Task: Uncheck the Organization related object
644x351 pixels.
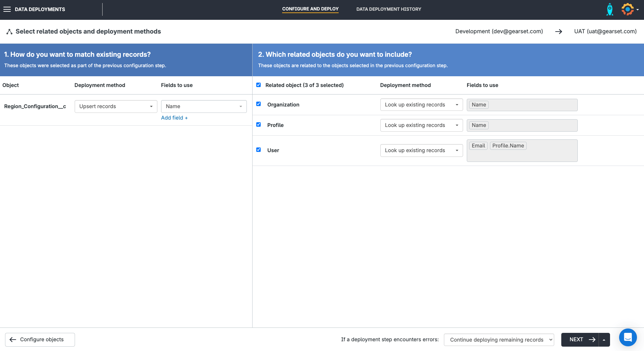Action: pyautogui.click(x=259, y=104)
